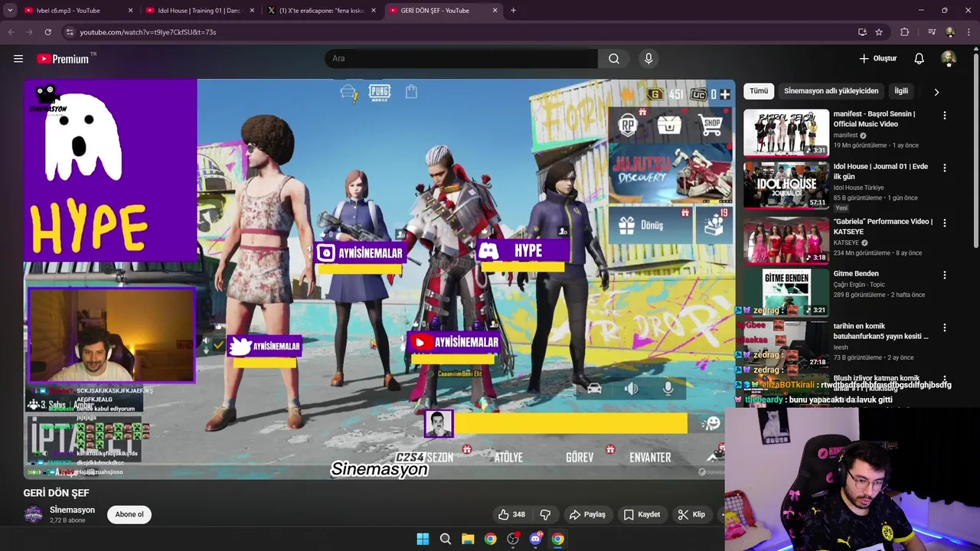The image size is (980, 551).
Task: Open the Chrome three-dot menu
Action: [x=969, y=32]
